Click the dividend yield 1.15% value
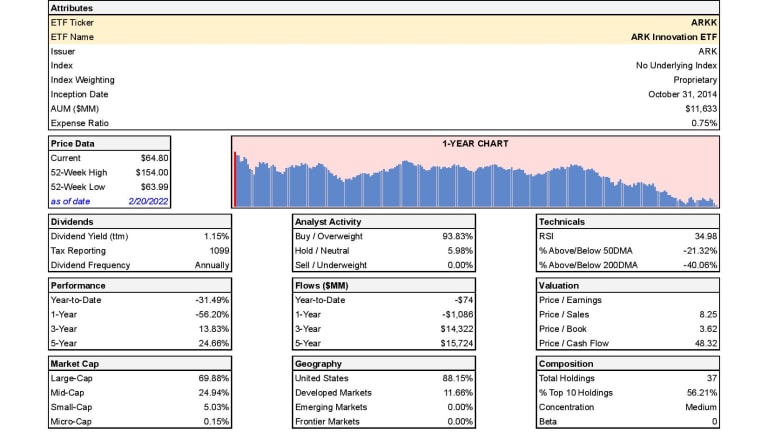 pyautogui.click(x=216, y=236)
